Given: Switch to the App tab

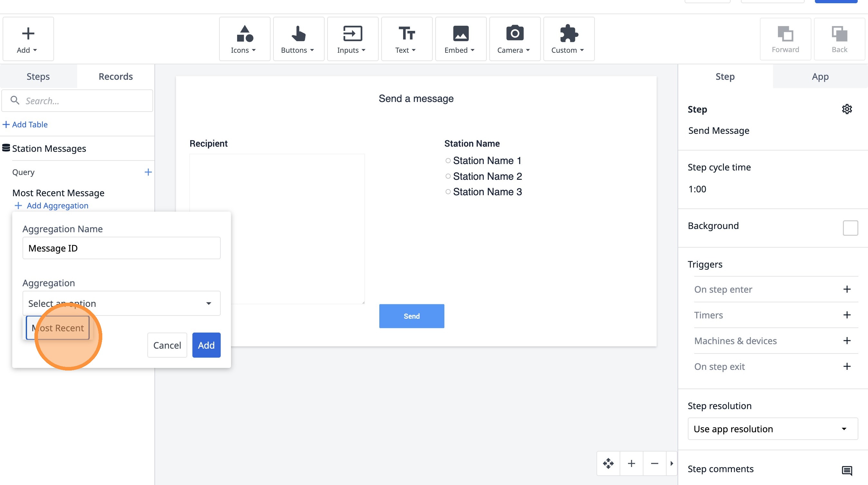Looking at the screenshot, I should click(x=820, y=77).
